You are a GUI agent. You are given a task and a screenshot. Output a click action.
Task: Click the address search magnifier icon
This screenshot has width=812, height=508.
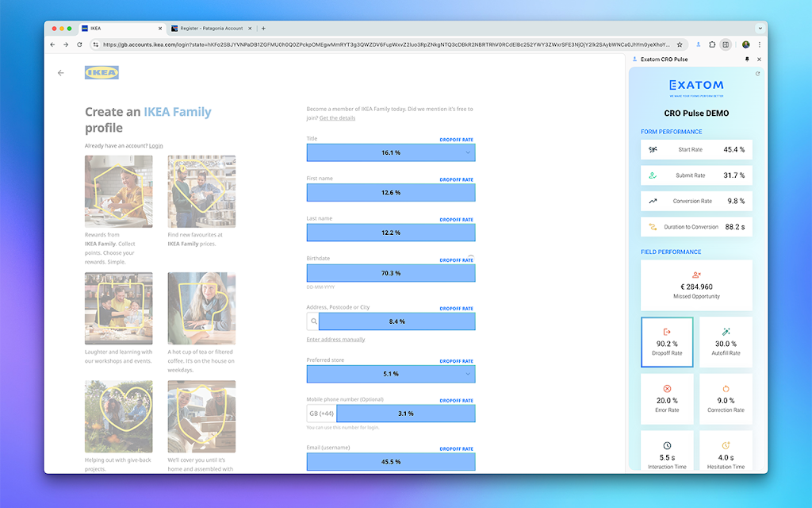click(313, 321)
